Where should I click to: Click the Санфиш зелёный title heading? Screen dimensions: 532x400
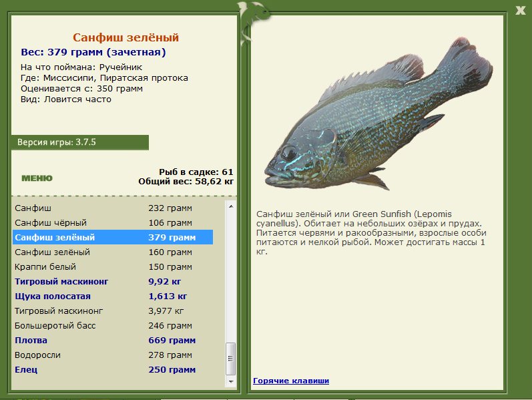point(125,37)
